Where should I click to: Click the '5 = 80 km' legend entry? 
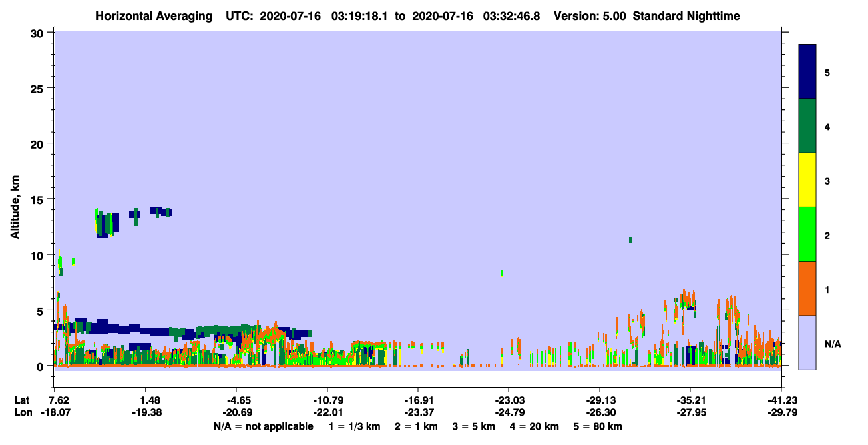point(599,426)
